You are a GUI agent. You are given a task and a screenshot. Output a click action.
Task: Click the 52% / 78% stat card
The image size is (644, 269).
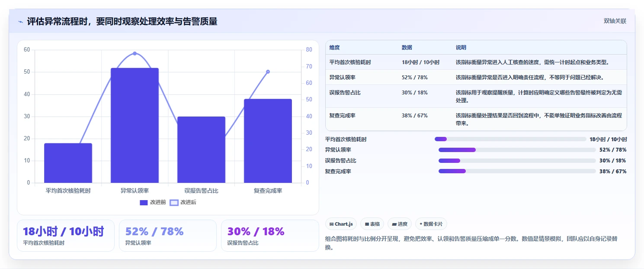tap(168, 236)
